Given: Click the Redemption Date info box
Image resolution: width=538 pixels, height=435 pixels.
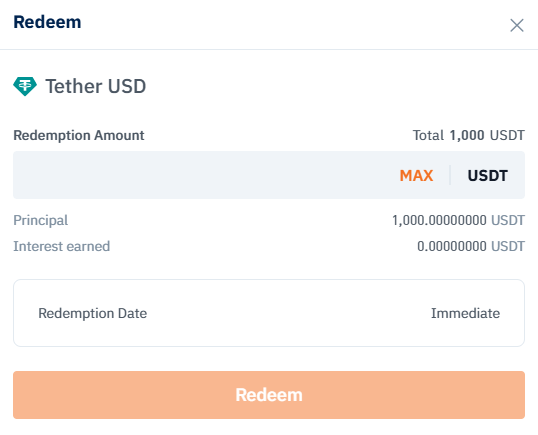Looking at the screenshot, I should pyautogui.click(x=269, y=313).
